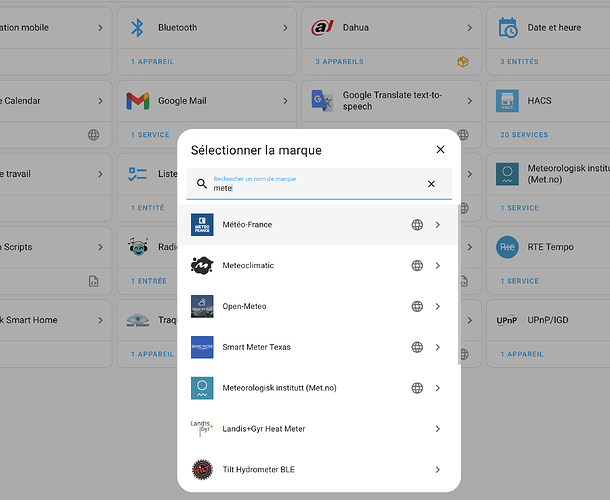Close the Sélectionner la marque dialog

tap(440, 149)
